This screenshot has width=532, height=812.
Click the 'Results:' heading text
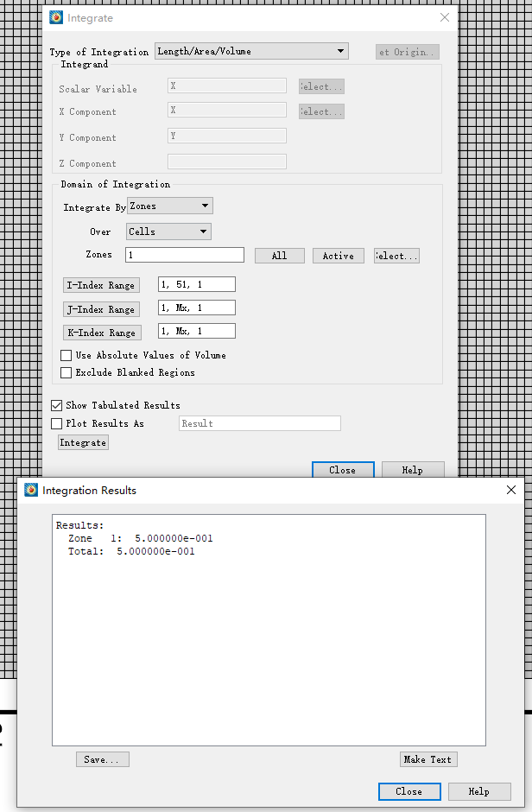coord(80,525)
